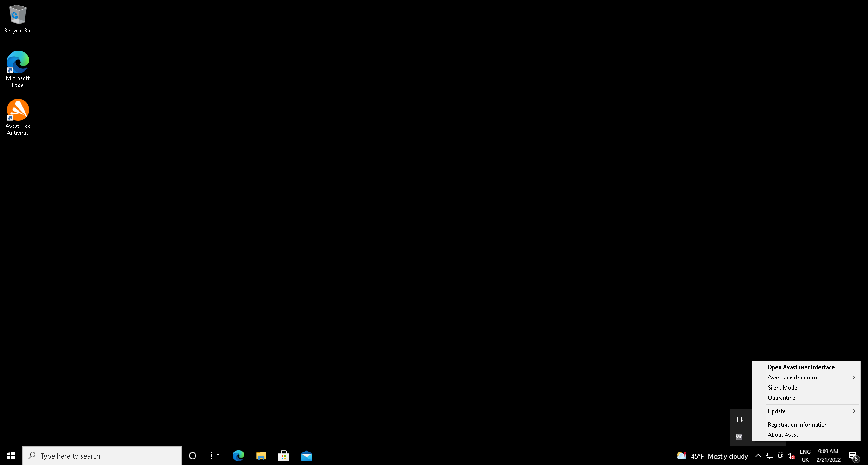This screenshot has height=465, width=868.
Task: Open Microsoft Store from the taskbar
Action: pyautogui.click(x=283, y=456)
